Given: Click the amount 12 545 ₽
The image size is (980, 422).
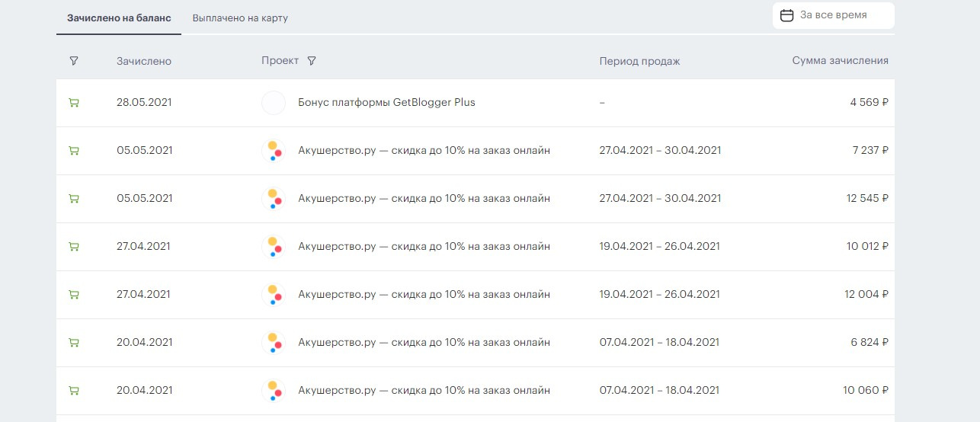Looking at the screenshot, I should coord(867,198).
